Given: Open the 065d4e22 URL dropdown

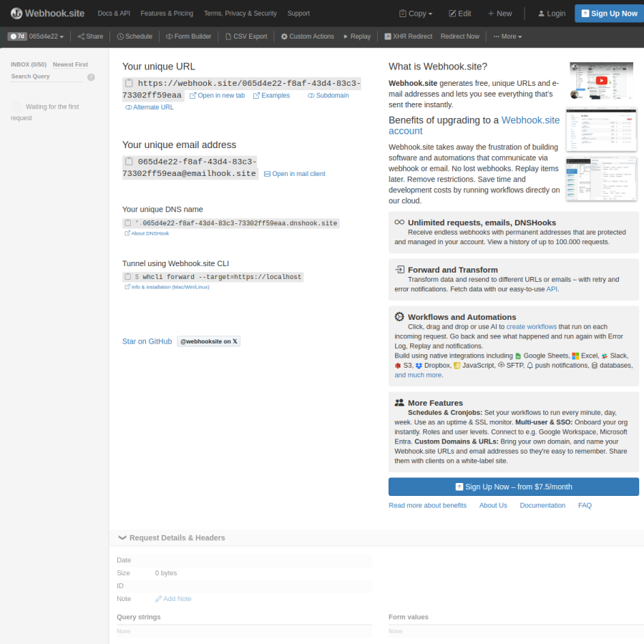Looking at the screenshot, I should point(47,36).
